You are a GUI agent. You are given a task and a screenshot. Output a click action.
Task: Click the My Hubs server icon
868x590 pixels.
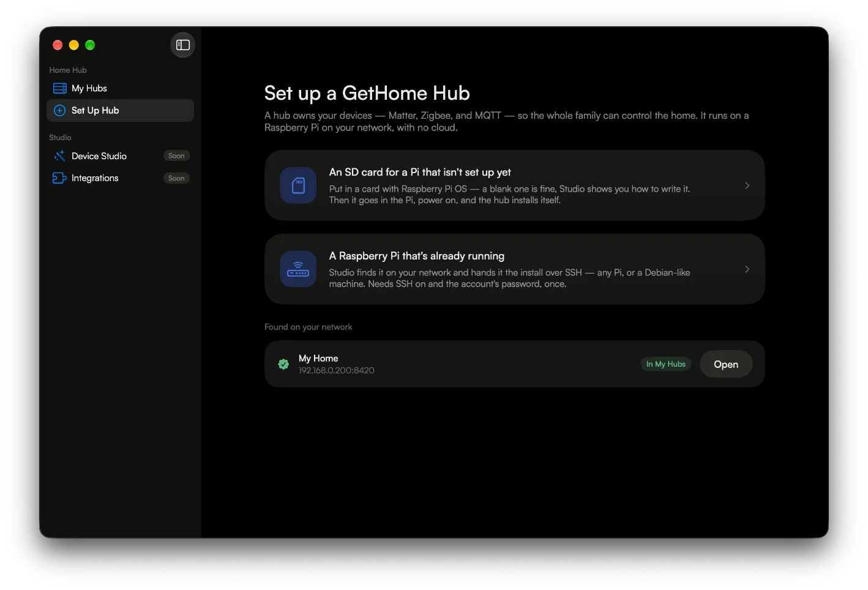coord(59,88)
